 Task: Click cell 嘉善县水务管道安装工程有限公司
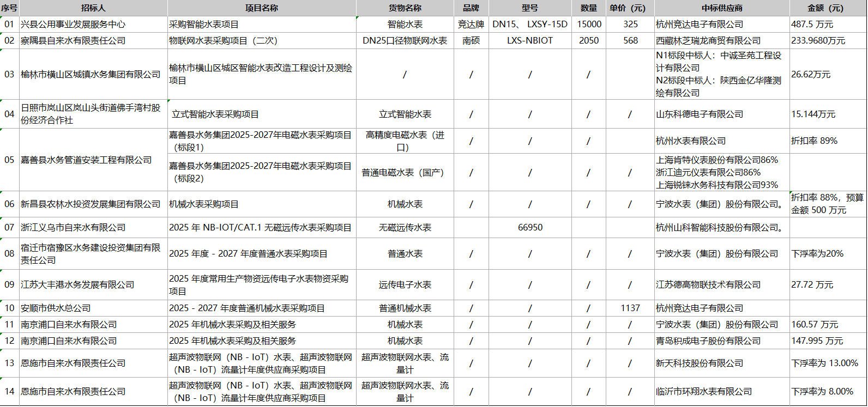(x=93, y=160)
